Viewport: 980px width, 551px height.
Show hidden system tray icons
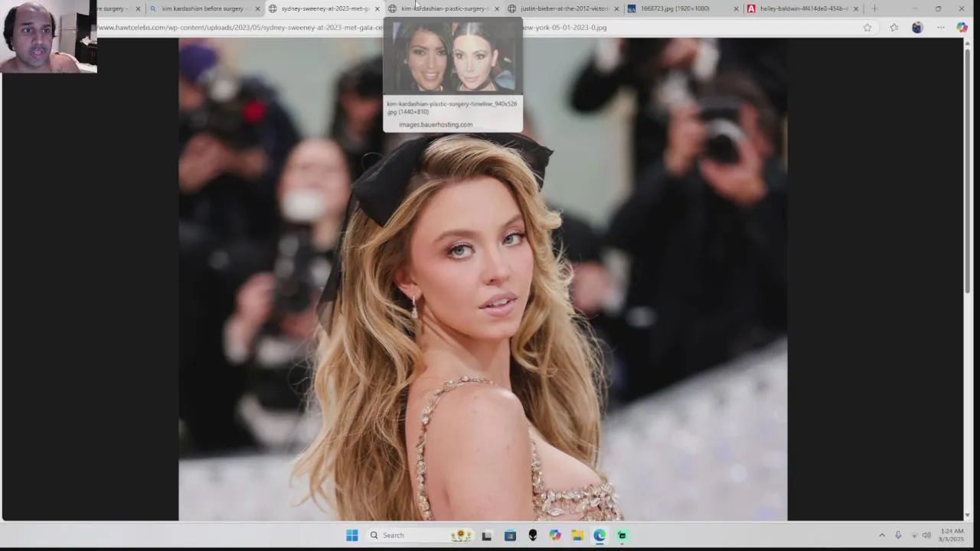point(881,535)
